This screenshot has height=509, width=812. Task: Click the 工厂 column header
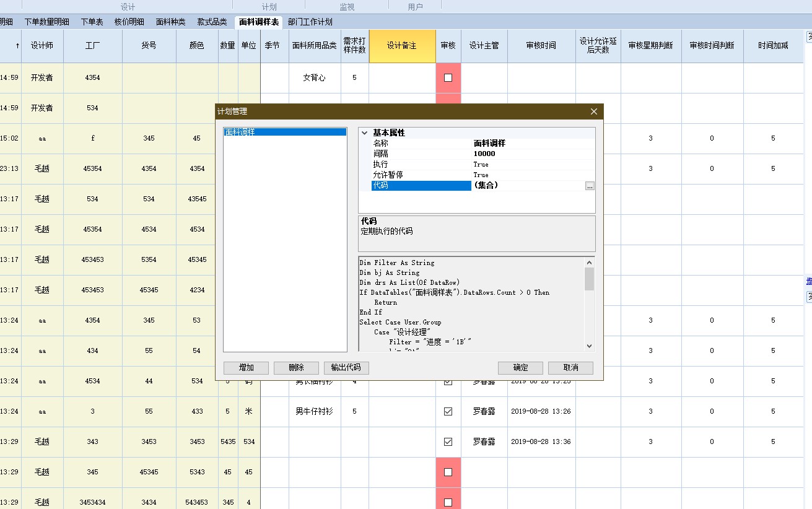pyautogui.click(x=93, y=46)
